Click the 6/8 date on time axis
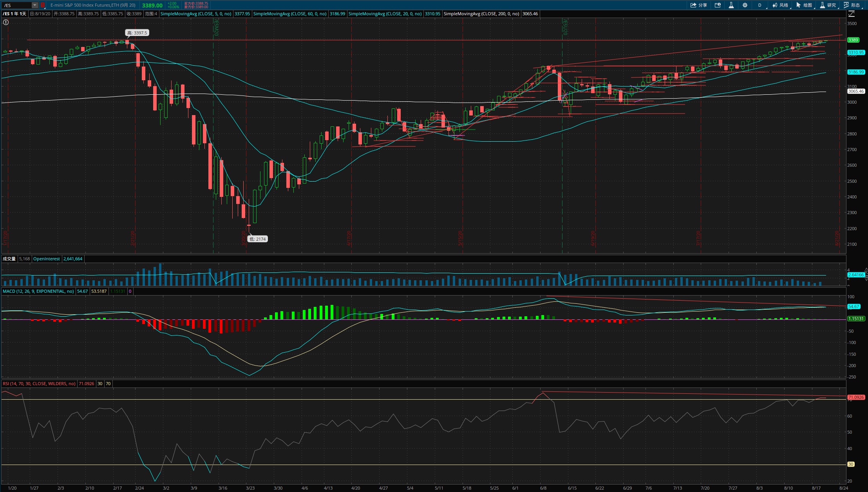868x492 pixels. (543, 488)
